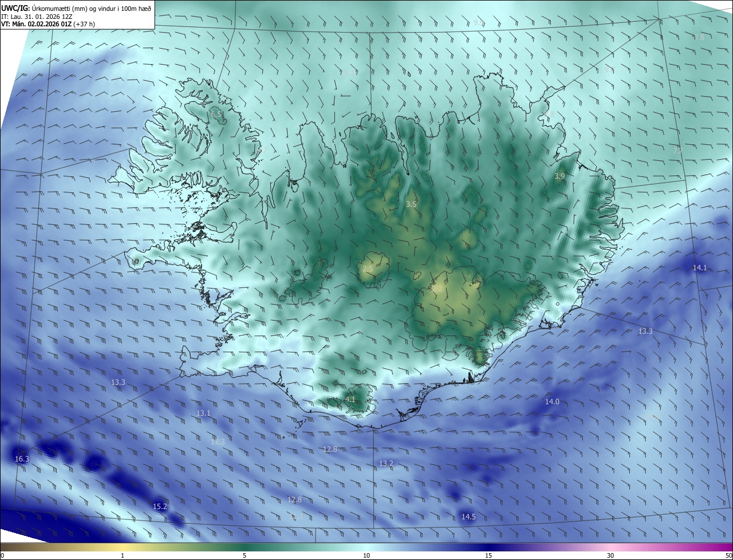Image resolution: width=733 pixels, height=560 pixels.
Task: Click the 30 tick on the color scale
Action: tap(610, 555)
